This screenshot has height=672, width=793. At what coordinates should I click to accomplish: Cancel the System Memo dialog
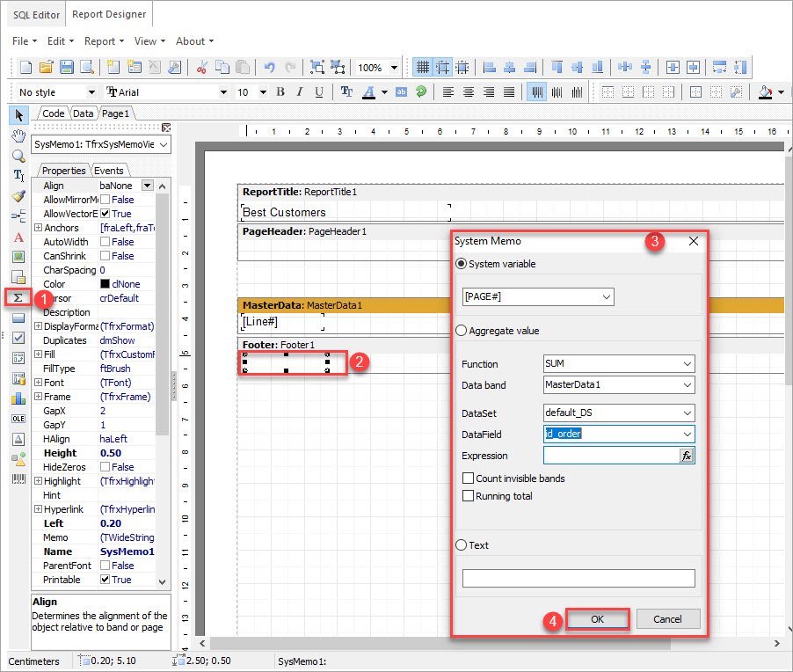coord(667,619)
